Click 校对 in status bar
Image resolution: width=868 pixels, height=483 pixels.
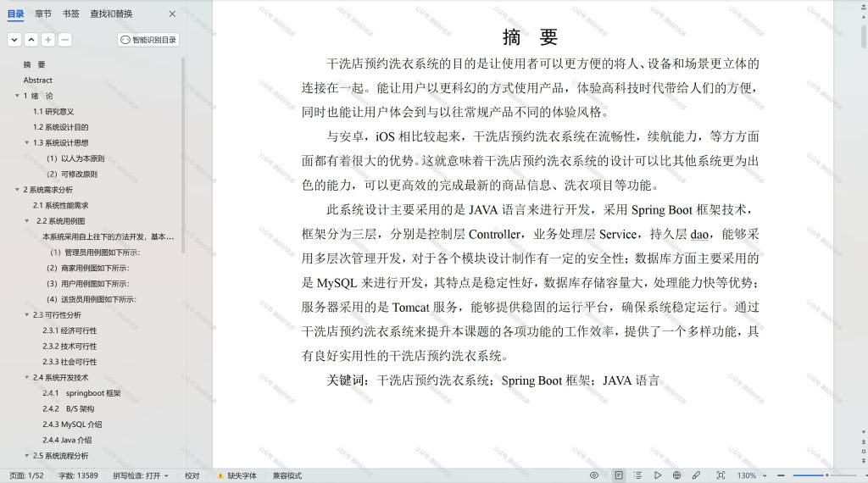point(192,476)
